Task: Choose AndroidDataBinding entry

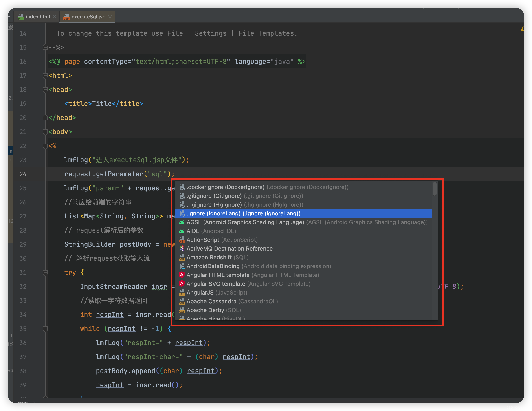Action: pos(303,266)
